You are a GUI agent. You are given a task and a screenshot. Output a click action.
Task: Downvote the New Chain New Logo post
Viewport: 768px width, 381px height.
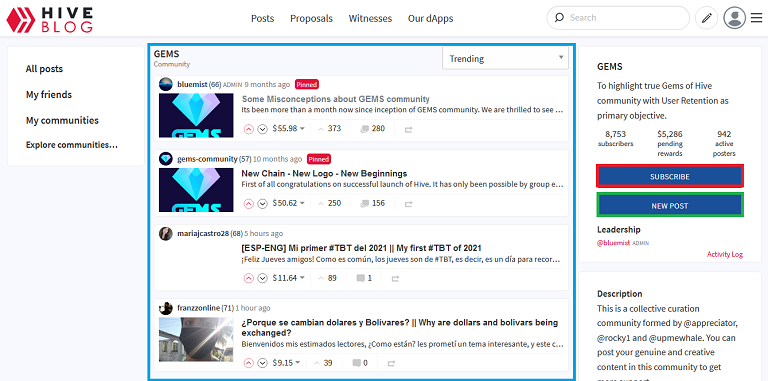[x=262, y=203]
